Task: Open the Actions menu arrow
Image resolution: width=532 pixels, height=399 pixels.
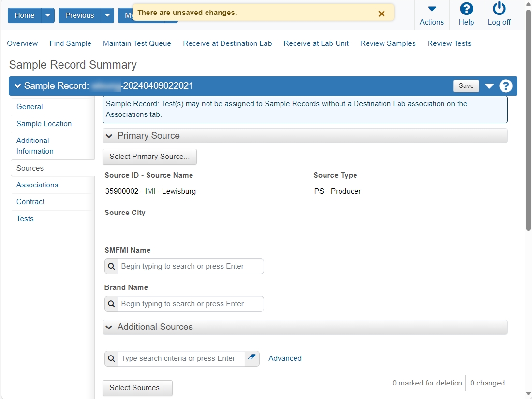Action: (431, 9)
